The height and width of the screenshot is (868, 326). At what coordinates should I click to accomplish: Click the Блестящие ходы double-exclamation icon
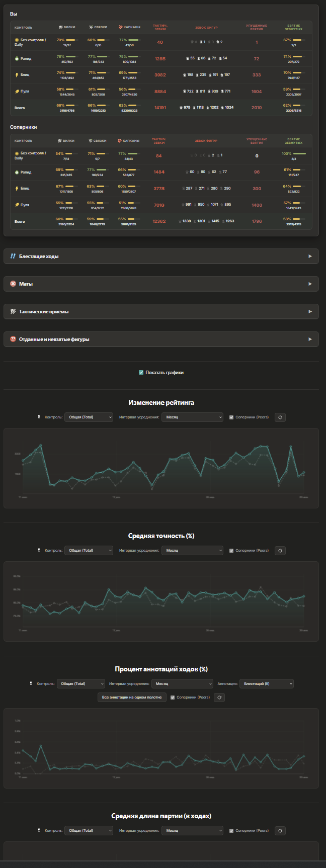(x=13, y=256)
